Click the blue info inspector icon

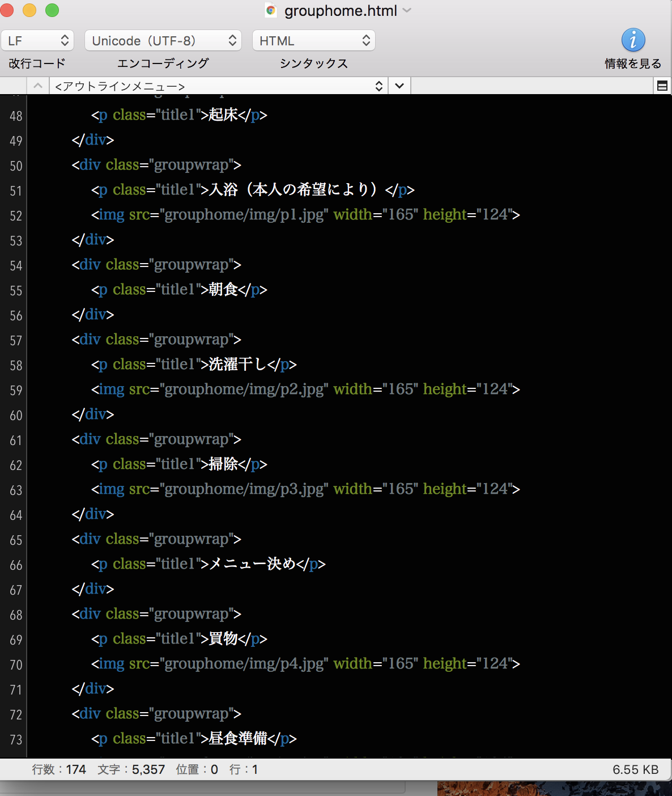pos(633,40)
